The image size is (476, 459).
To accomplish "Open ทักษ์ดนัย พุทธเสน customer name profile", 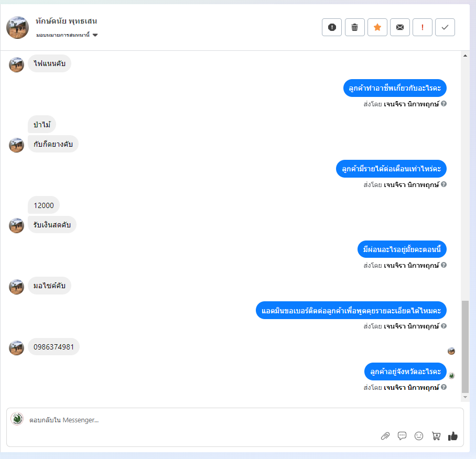I will click(66, 21).
